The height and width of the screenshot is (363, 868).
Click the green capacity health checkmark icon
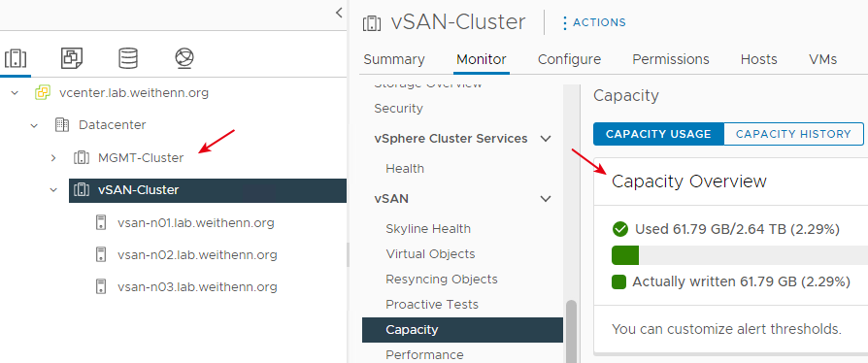point(620,228)
